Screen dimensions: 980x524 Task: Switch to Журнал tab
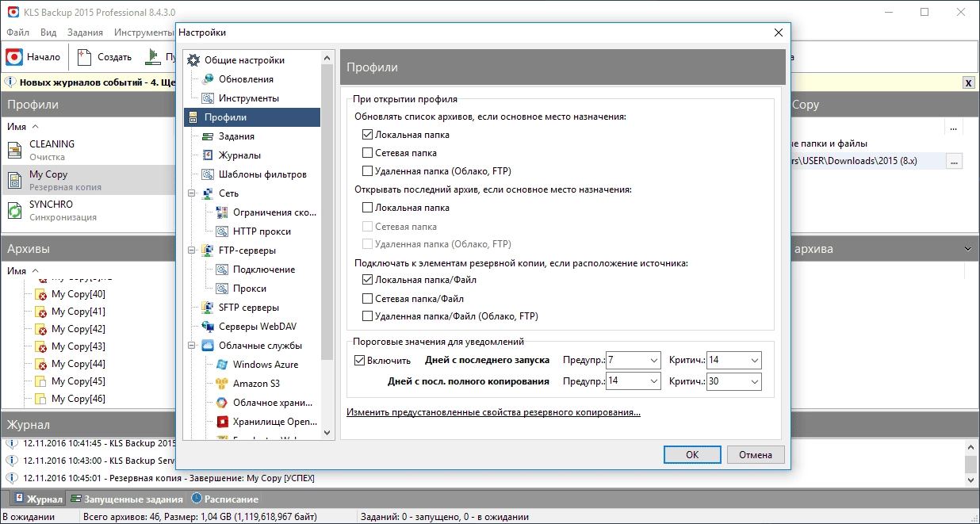(x=39, y=499)
